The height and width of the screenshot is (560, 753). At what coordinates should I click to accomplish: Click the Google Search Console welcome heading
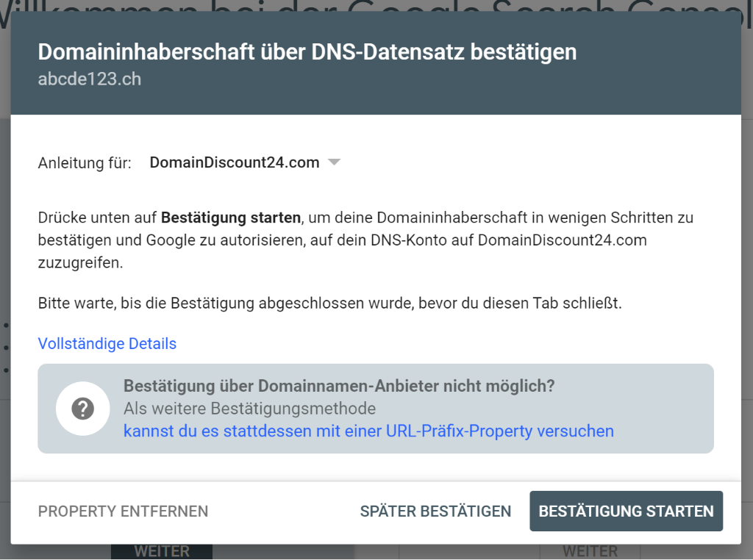[376, 6]
